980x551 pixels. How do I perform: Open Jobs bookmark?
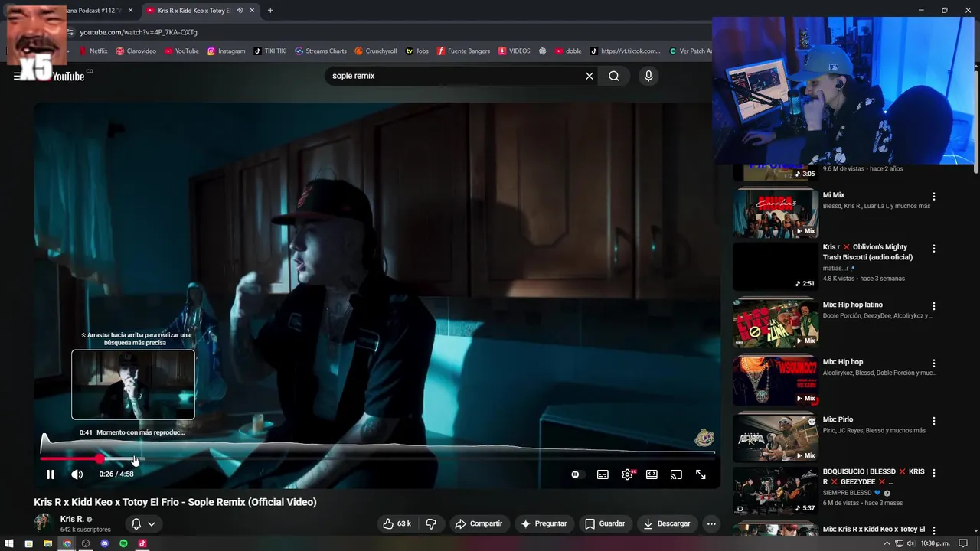tap(416, 51)
